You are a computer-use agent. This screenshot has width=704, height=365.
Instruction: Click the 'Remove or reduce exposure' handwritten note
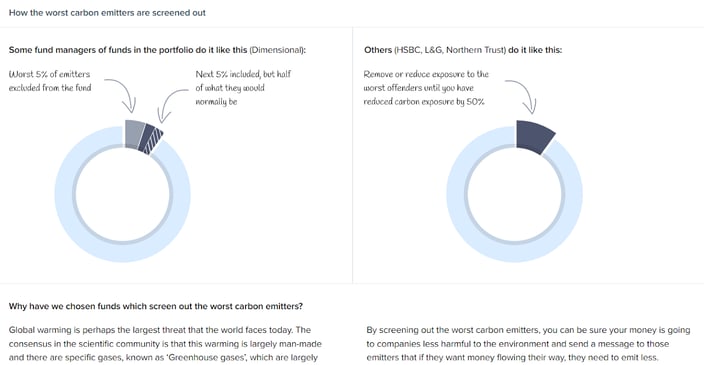point(426,88)
